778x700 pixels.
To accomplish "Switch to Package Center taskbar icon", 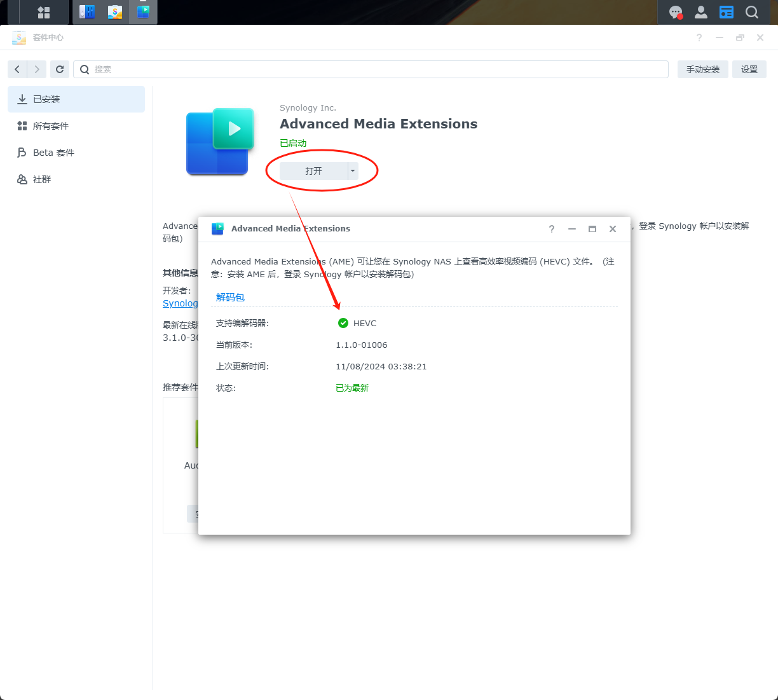I will (x=115, y=12).
